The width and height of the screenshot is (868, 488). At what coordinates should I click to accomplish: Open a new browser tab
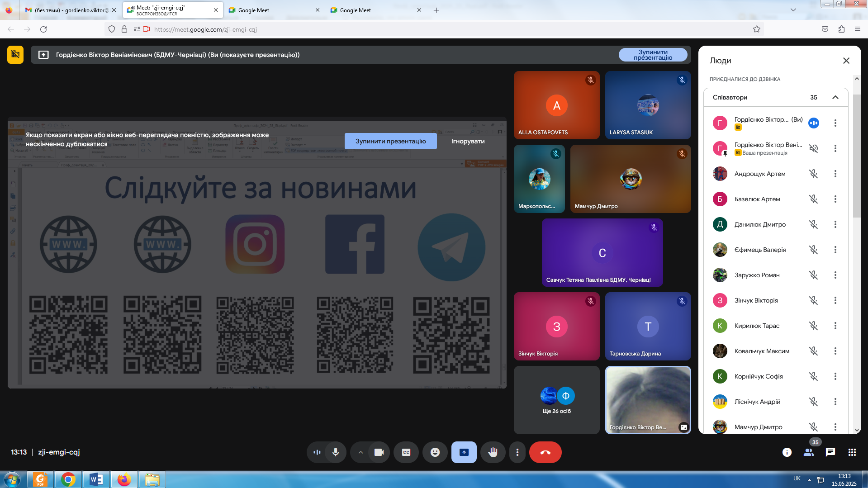point(436,10)
